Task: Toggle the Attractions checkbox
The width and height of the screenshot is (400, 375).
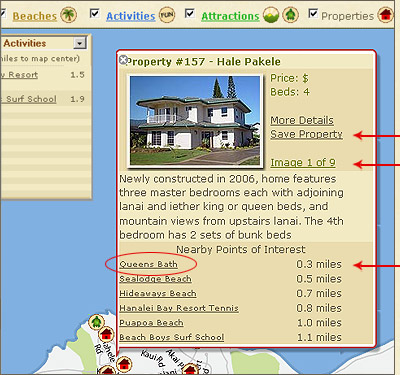Action: point(190,13)
